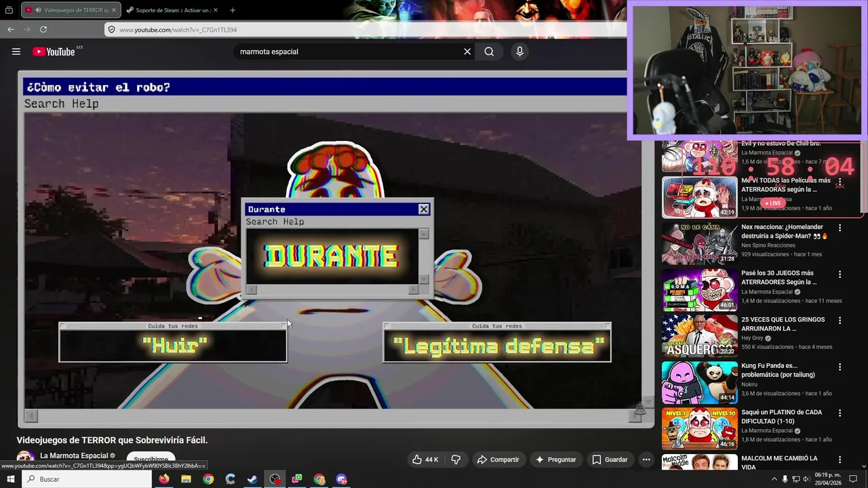Open options for 25 VECES QUE LOS GRINGOS video
The width and height of the screenshot is (868, 488).
840,321
